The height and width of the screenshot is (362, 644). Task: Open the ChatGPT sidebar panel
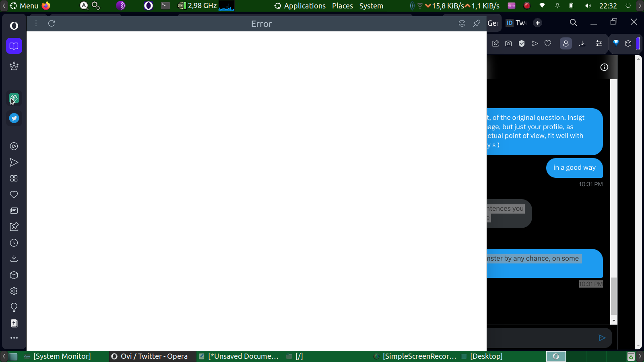coord(14,98)
